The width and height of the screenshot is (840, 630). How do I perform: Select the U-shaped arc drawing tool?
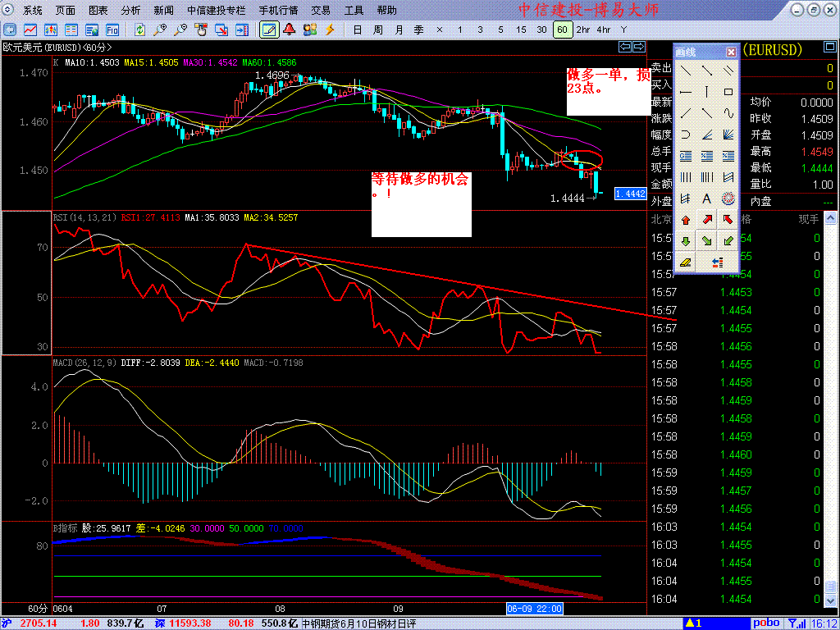point(686,135)
